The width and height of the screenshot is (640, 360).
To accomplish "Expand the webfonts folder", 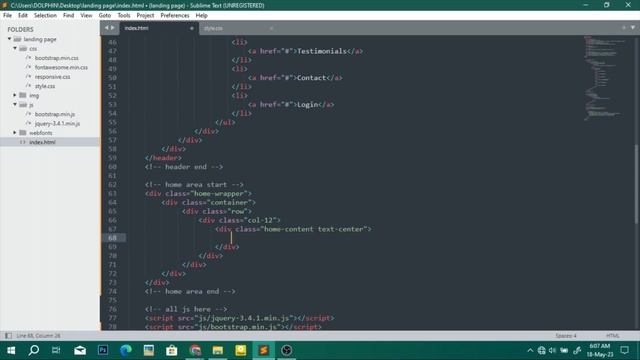I will [15, 133].
